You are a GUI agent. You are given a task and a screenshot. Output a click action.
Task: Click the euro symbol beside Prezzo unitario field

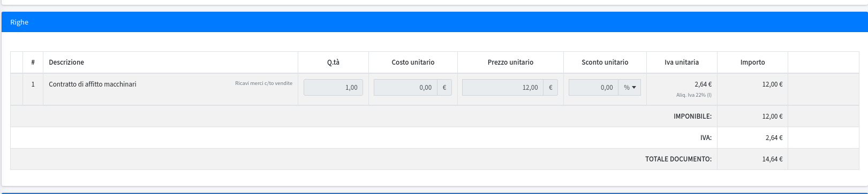[550, 88]
